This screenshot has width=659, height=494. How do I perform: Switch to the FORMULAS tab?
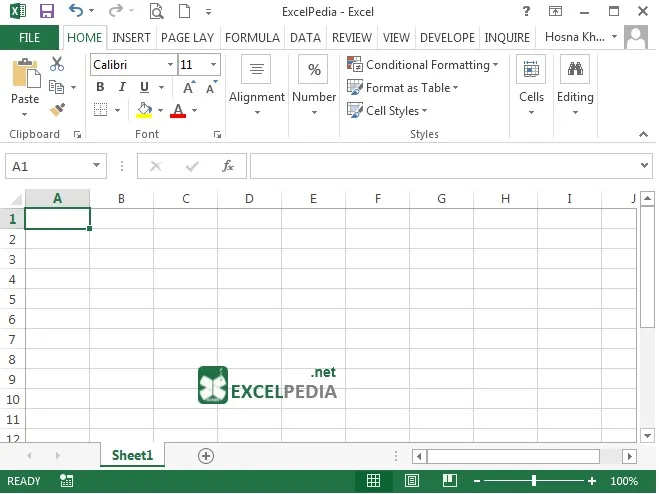click(x=252, y=38)
